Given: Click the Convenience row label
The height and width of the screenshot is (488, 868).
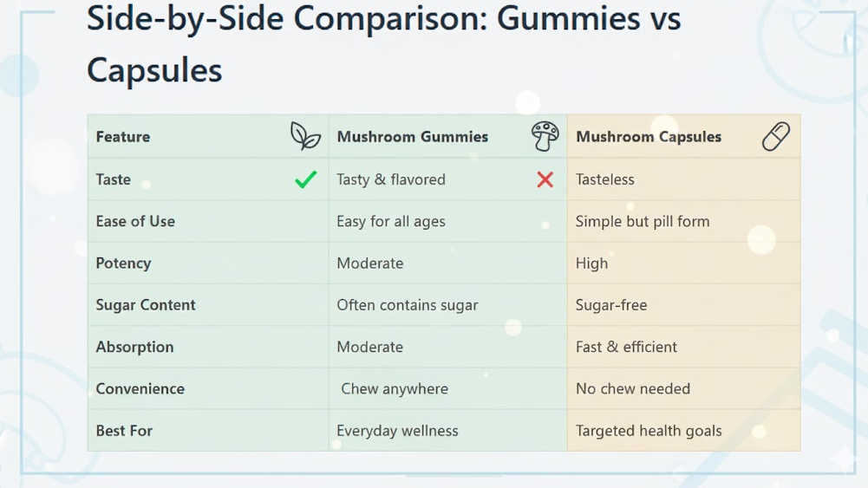Looking at the screenshot, I should [140, 389].
